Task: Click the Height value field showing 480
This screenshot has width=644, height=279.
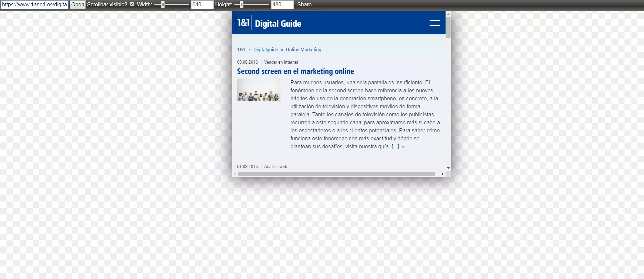Action: (282, 4)
